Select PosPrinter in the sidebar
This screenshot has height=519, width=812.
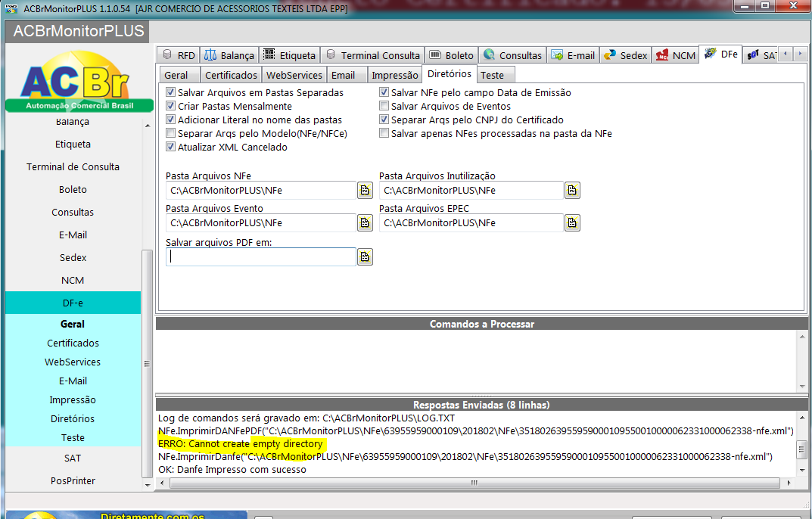coord(73,480)
